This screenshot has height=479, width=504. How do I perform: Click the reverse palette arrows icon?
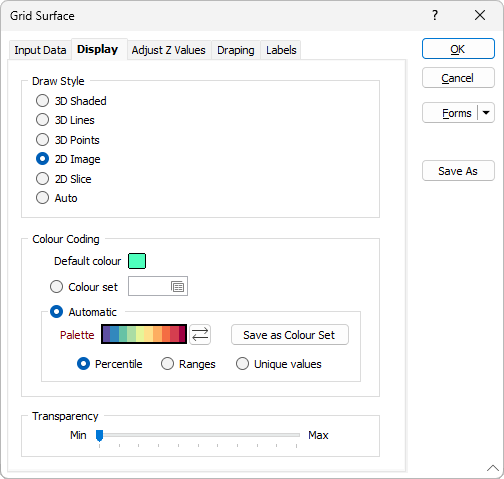click(200, 334)
